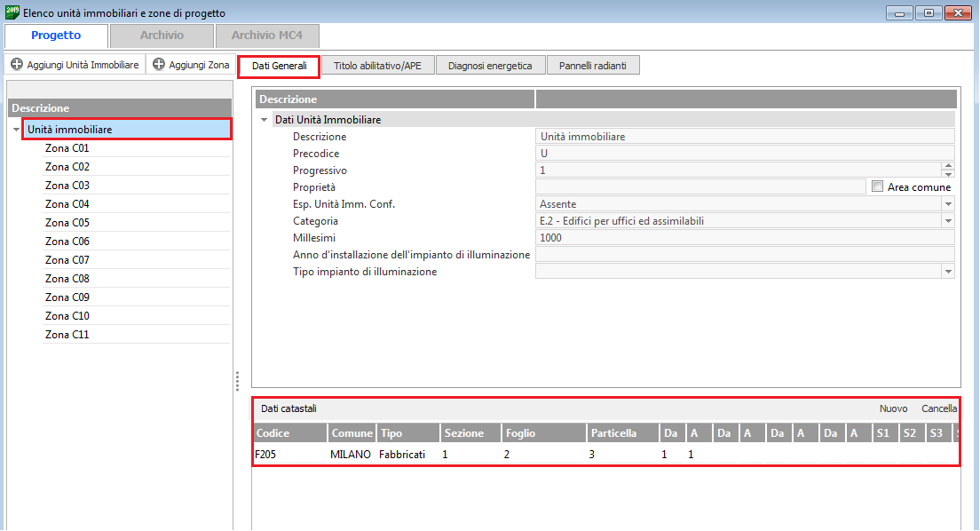Click the plus icon for Aggiungi Zona
The width and height of the screenshot is (980, 531).
coord(159,65)
